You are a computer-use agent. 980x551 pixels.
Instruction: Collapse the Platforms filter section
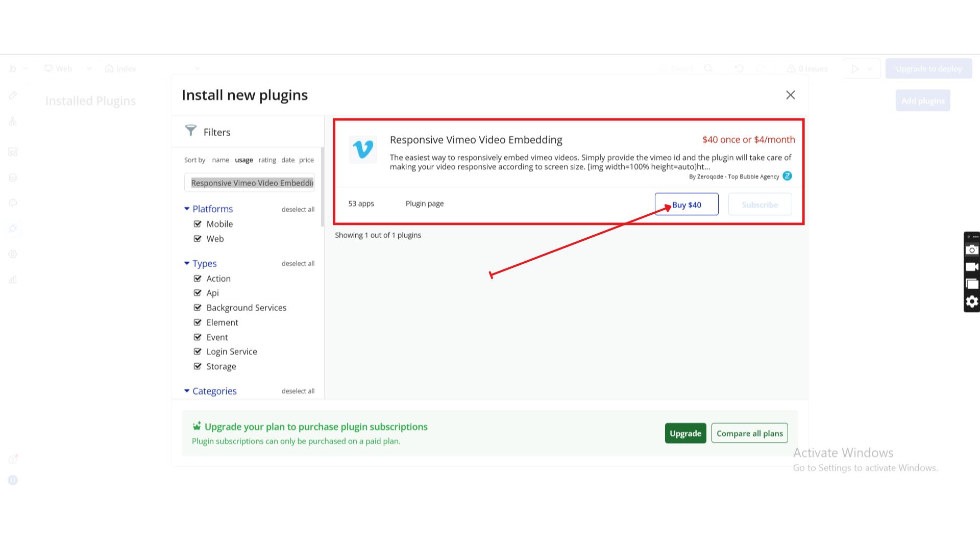tap(187, 209)
